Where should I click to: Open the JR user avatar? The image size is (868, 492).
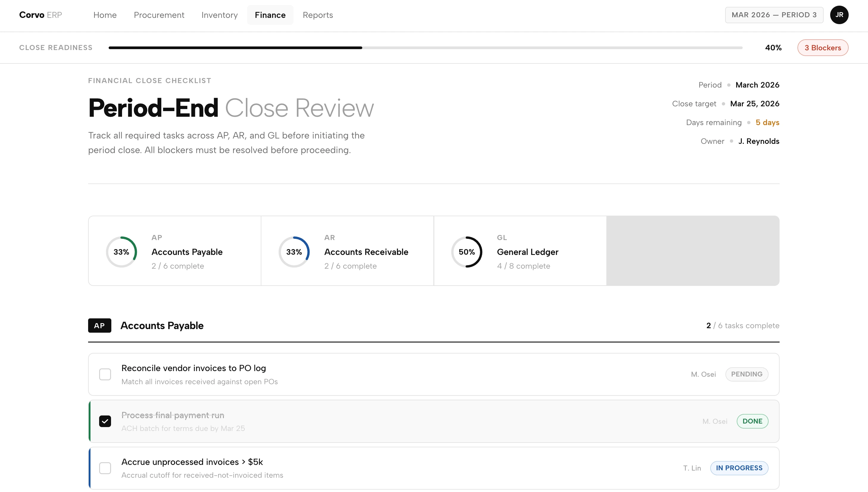tap(839, 15)
